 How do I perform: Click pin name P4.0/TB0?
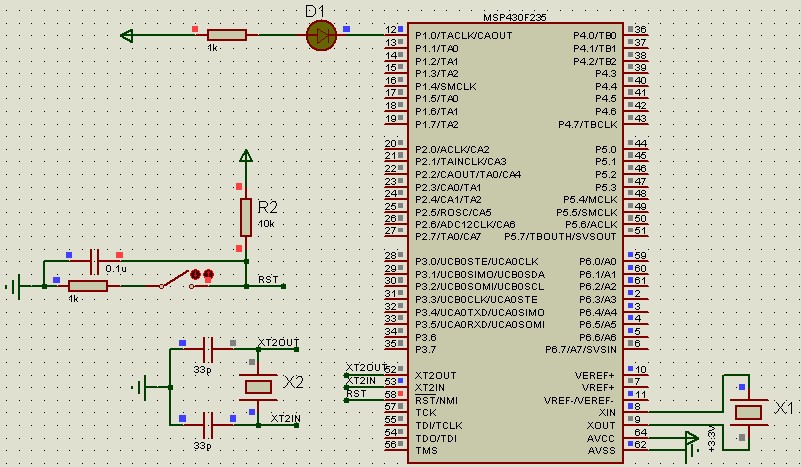pos(595,36)
